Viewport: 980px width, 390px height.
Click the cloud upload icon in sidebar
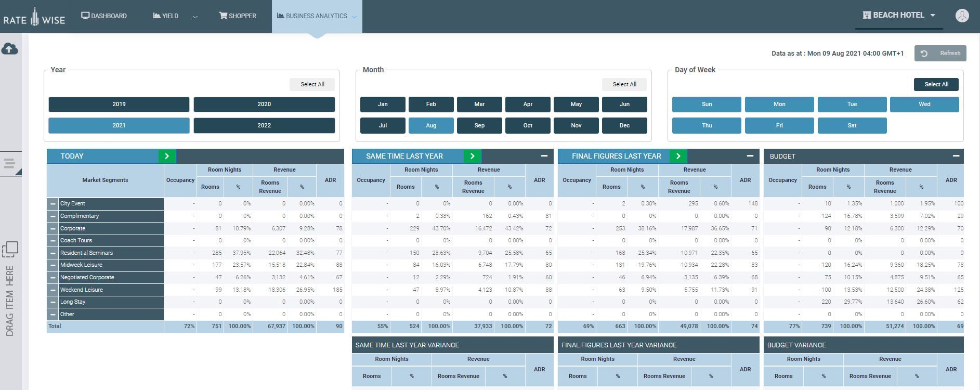[10, 49]
